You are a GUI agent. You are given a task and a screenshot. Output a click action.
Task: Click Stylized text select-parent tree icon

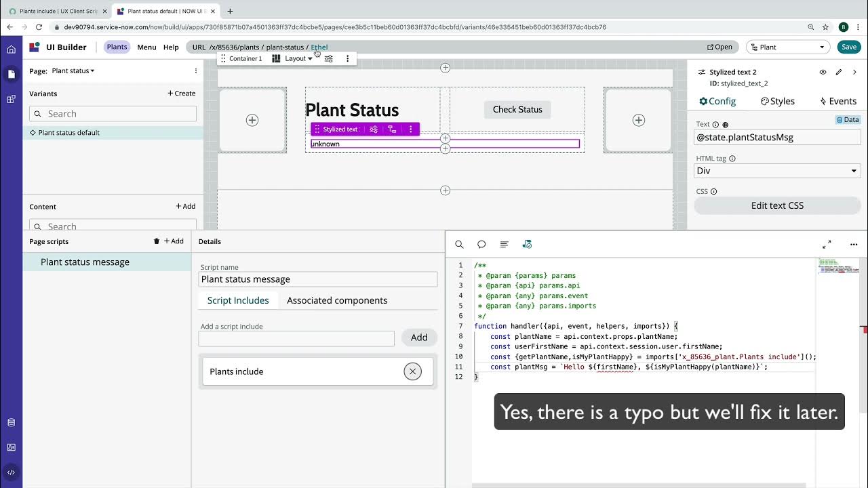tap(392, 129)
